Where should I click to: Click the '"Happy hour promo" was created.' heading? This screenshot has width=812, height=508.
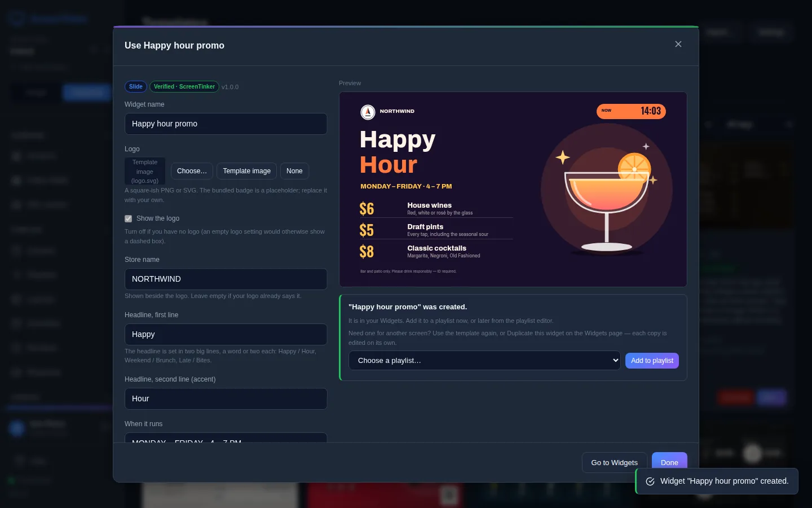(408, 307)
